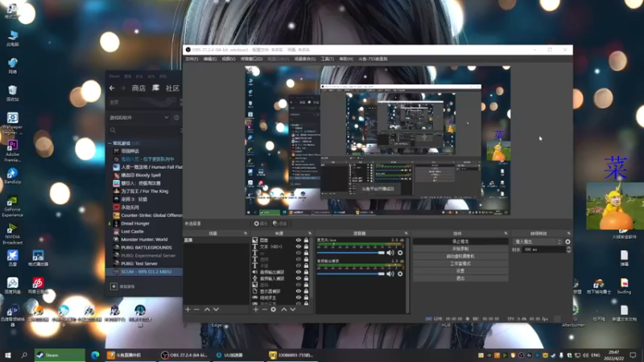Open 工具(T) menu in OBS
The height and width of the screenshot is (362, 644).
pyautogui.click(x=328, y=59)
